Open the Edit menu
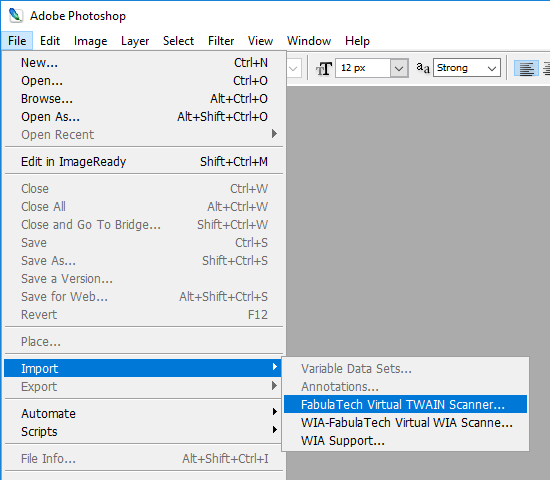The height and width of the screenshot is (480, 550). coord(50,41)
